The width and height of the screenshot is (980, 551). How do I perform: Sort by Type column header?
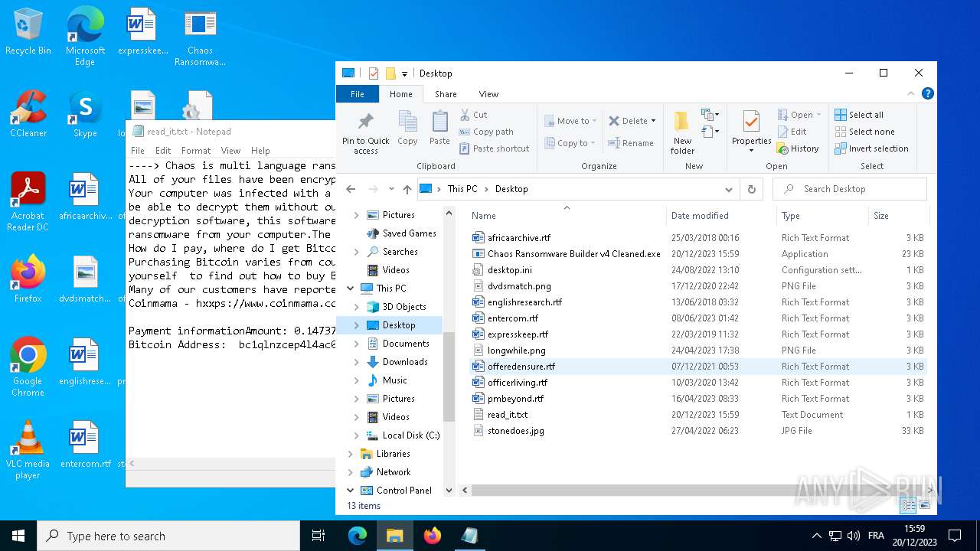coord(822,216)
